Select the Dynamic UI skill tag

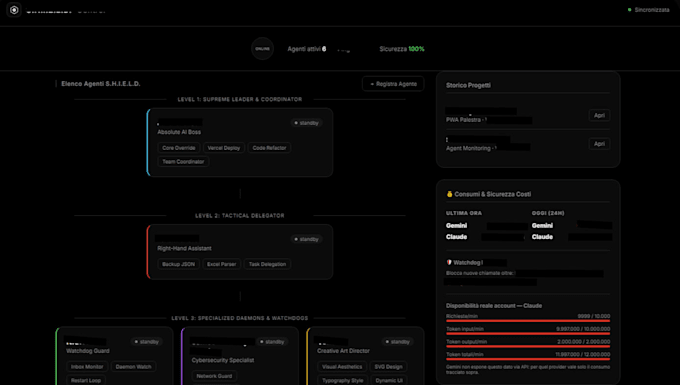[389, 380]
